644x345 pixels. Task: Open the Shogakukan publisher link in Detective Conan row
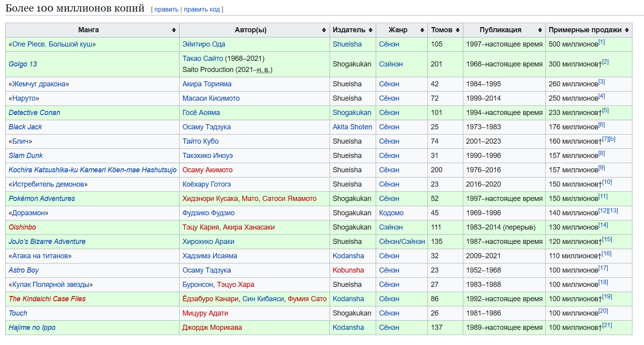[x=352, y=113]
